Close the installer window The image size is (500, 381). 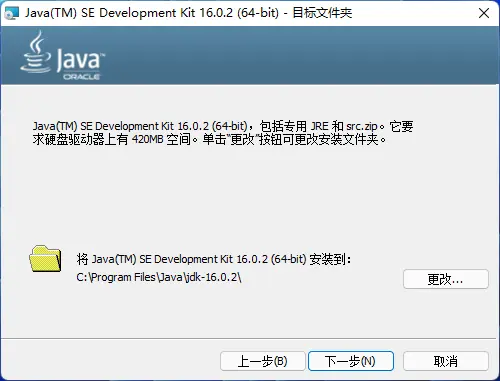click(x=484, y=13)
